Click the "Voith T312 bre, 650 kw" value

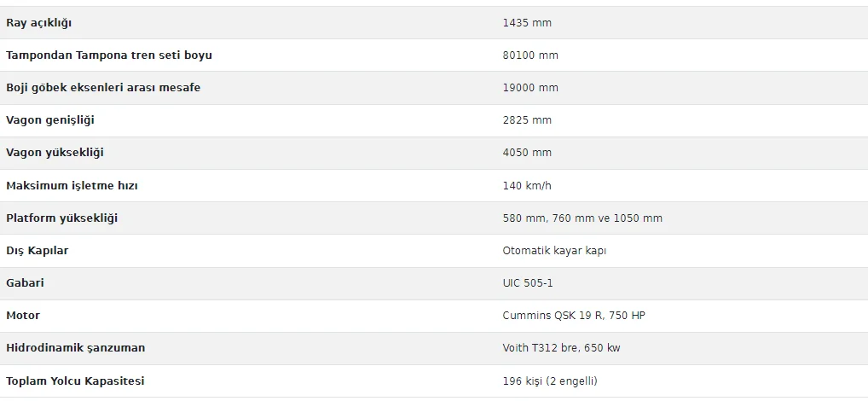click(567, 348)
